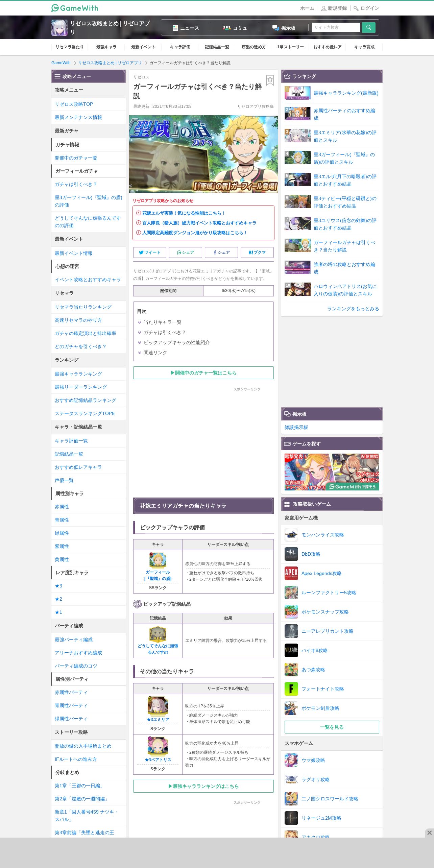Click the ★3 Emilia character icon
This screenshot has width=434, height=868.
[158, 706]
